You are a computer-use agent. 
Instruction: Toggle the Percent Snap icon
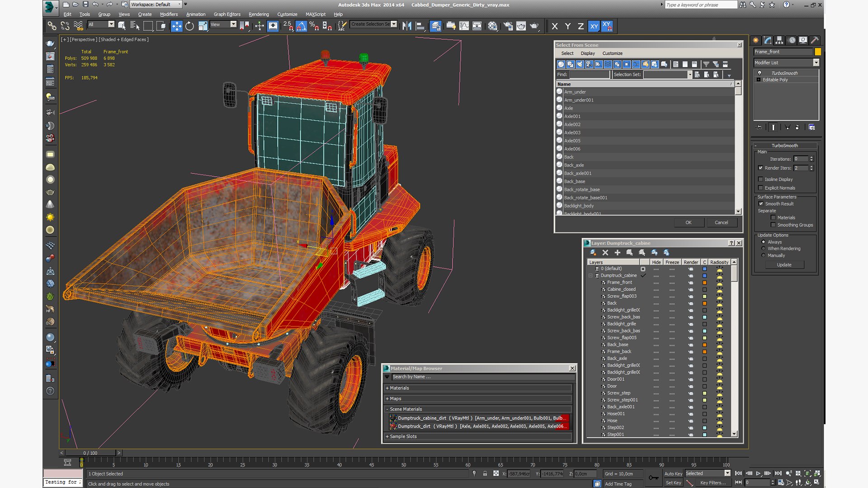(314, 26)
